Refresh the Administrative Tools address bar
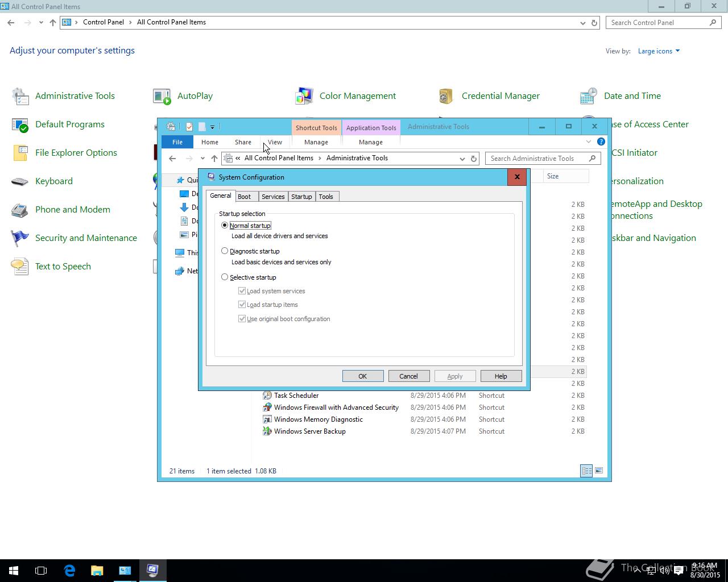Viewport: 728px width, 582px height. 474,159
